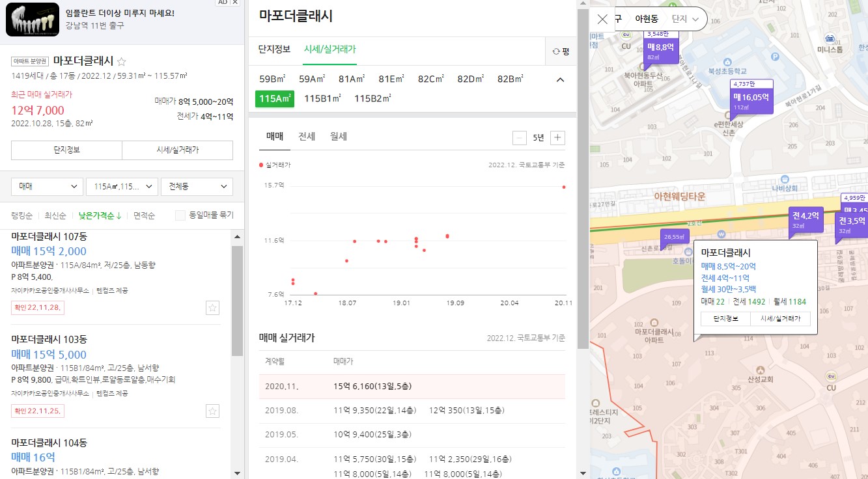Screen dimensions: 868x479
Task: Collapse the area type list chevron
Action: (560, 79)
